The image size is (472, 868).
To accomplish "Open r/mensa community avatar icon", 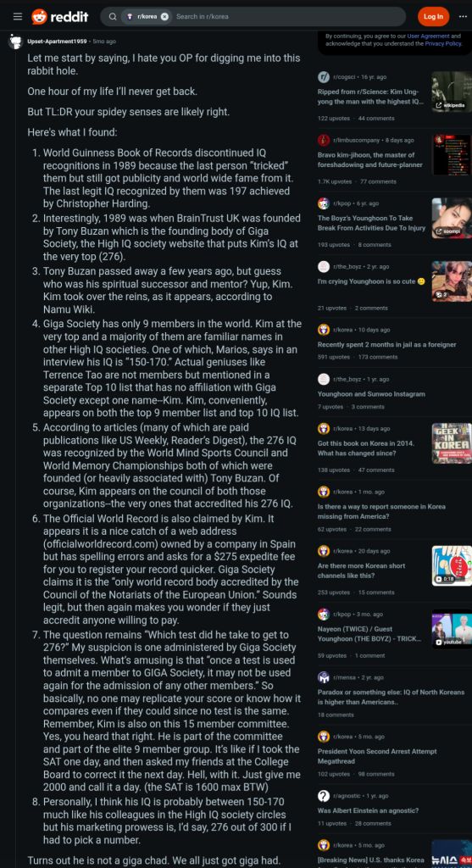I will 324,677.
